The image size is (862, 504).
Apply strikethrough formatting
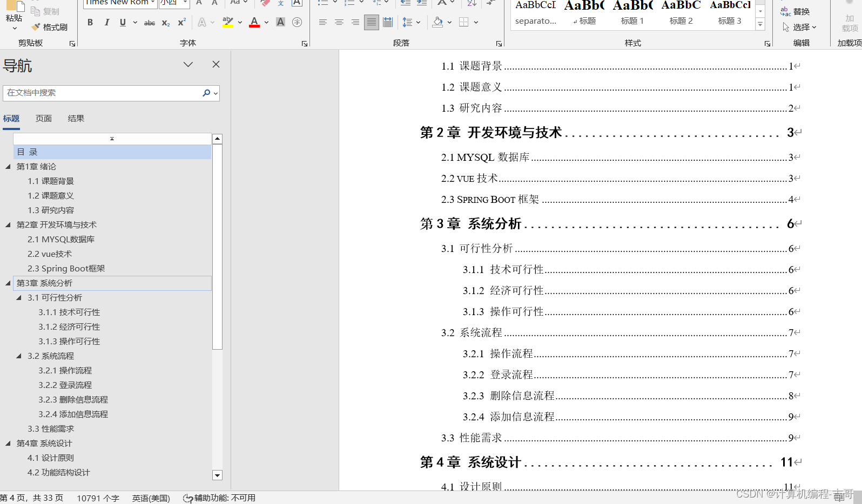[x=150, y=23]
